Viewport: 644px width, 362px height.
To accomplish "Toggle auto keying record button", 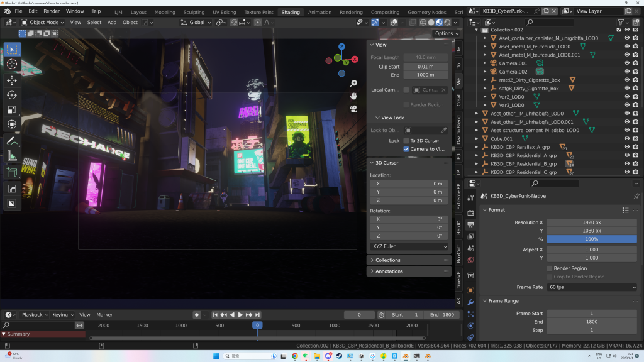I will [197, 315].
